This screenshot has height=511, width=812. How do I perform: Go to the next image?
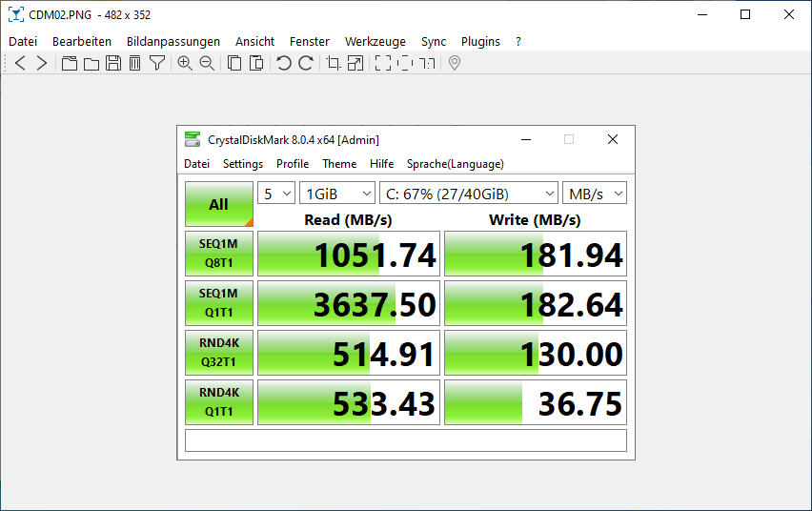[x=41, y=63]
